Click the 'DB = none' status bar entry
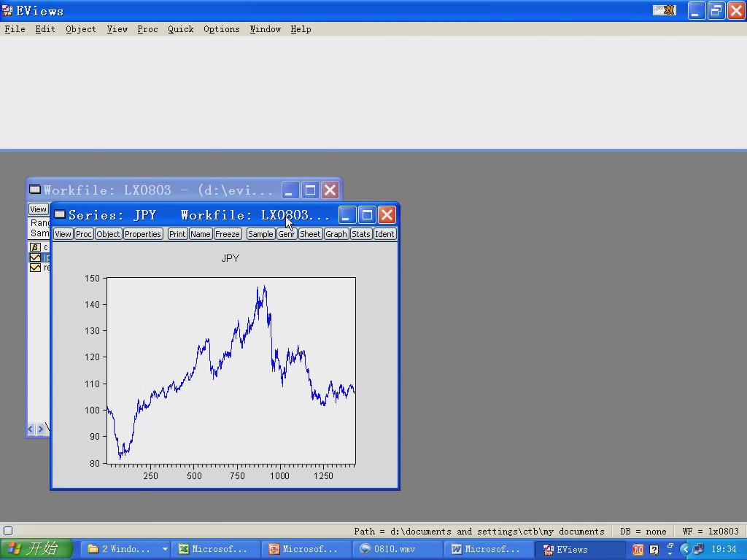 pos(643,531)
